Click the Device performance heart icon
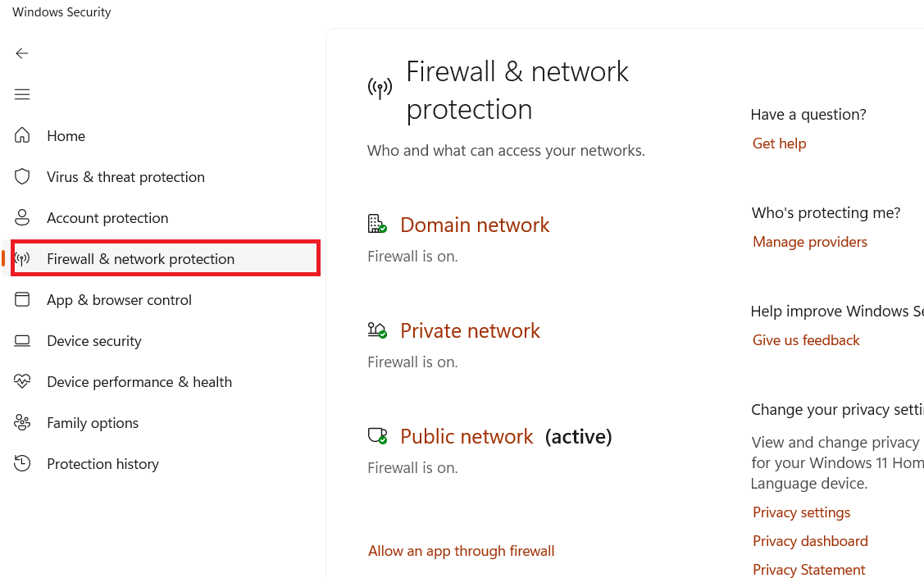The width and height of the screenshot is (924, 578). [22, 382]
